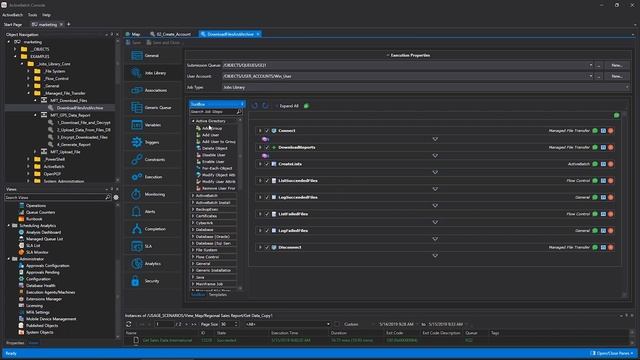Open the Triggers section icon

point(137,142)
